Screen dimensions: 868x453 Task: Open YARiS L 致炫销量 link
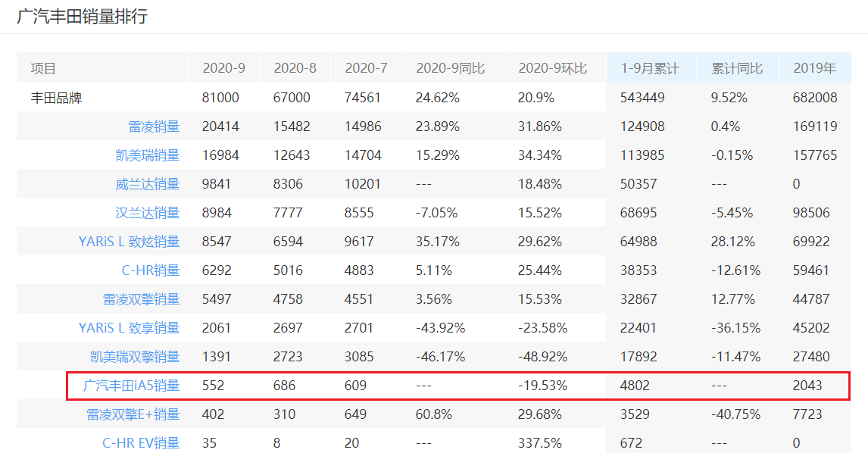click(x=129, y=242)
